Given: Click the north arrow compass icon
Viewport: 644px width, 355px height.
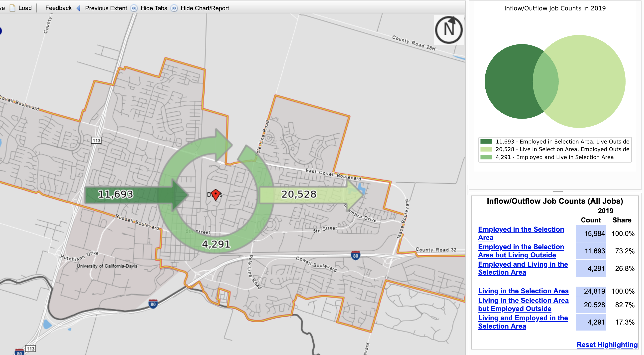Looking at the screenshot, I should 448,30.
